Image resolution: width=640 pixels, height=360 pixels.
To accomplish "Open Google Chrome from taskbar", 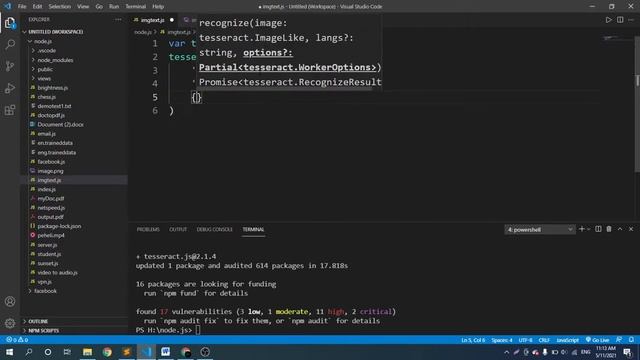I will click(107, 352).
